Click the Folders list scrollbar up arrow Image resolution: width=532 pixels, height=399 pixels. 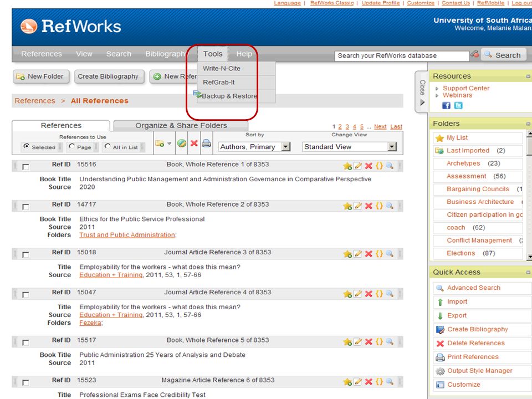[529, 134]
